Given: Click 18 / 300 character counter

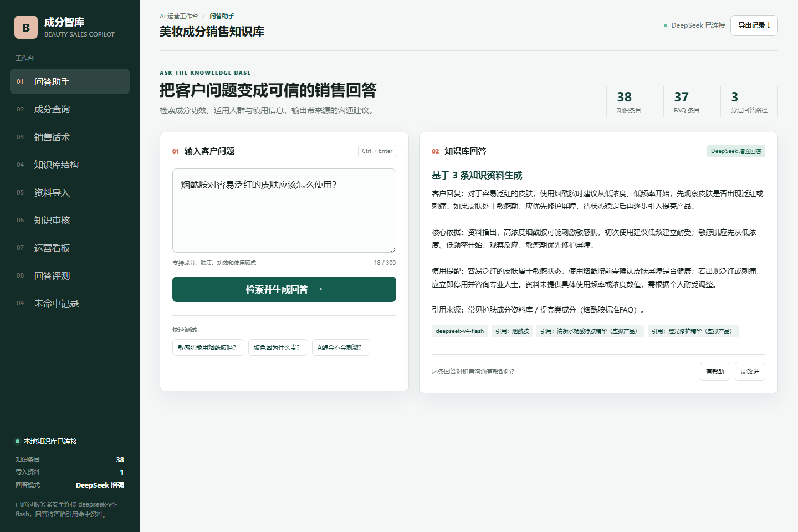Looking at the screenshot, I should [x=385, y=263].
